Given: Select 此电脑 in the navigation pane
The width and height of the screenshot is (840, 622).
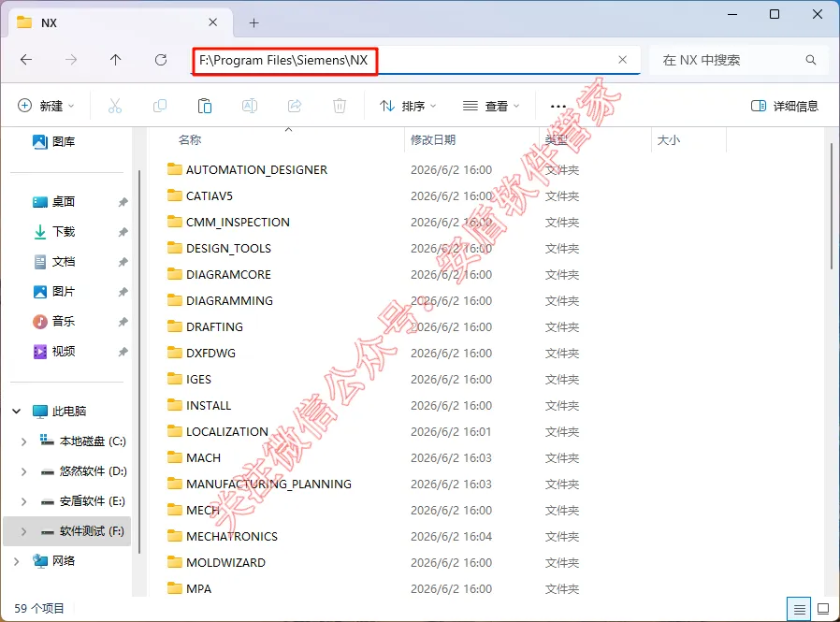Looking at the screenshot, I should (60, 412).
